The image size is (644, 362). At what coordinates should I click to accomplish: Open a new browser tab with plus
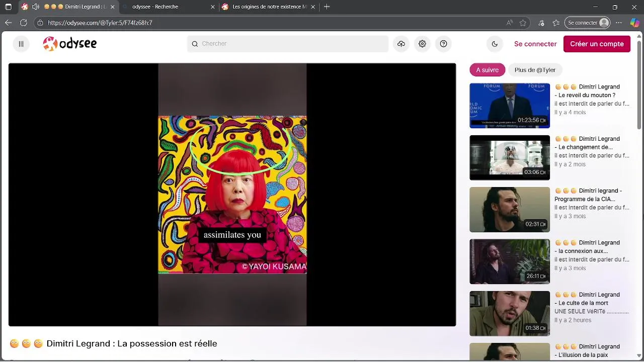327,7
